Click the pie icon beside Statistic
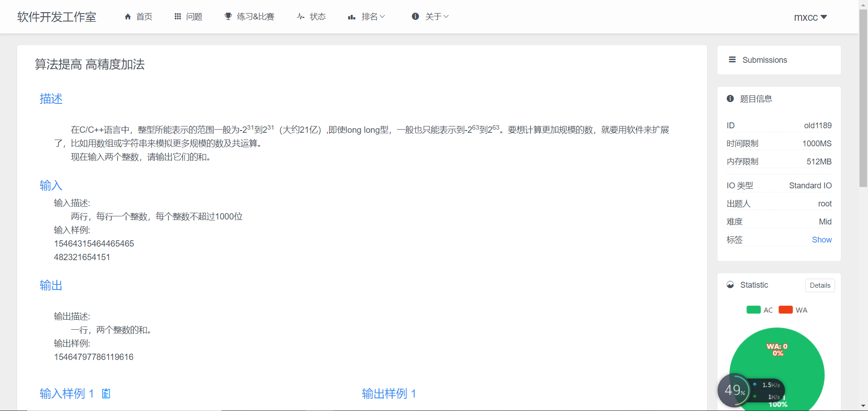The width and height of the screenshot is (868, 411). [730, 285]
